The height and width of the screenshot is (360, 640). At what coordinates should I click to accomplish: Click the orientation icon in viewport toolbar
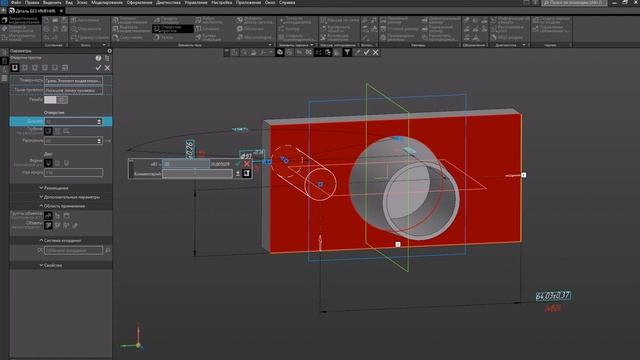pyautogui.click(x=280, y=52)
